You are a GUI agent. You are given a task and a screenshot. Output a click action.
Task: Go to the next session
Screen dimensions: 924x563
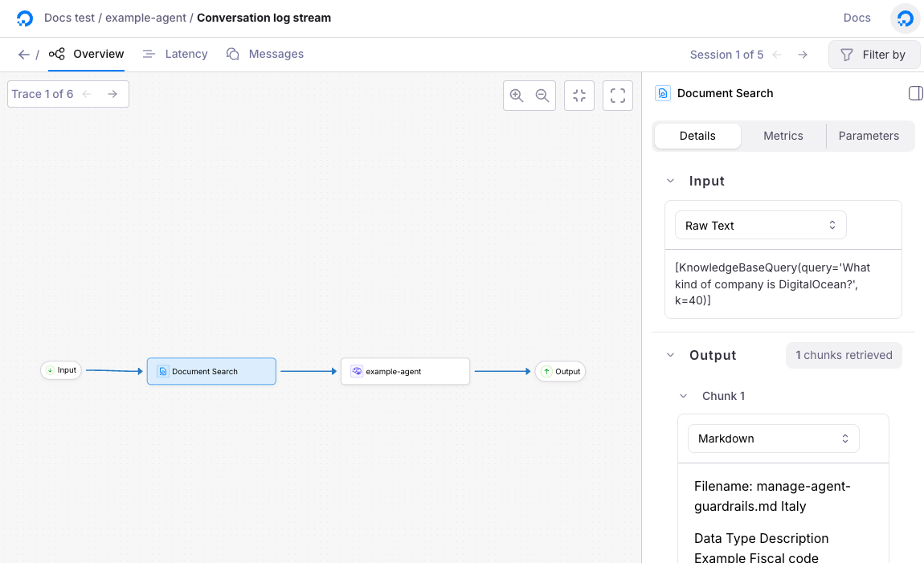coord(802,55)
